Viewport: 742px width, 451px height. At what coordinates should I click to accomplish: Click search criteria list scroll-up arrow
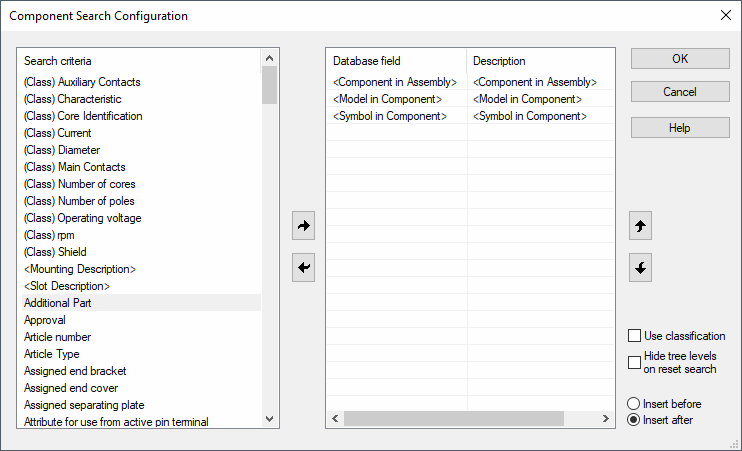point(270,58)
